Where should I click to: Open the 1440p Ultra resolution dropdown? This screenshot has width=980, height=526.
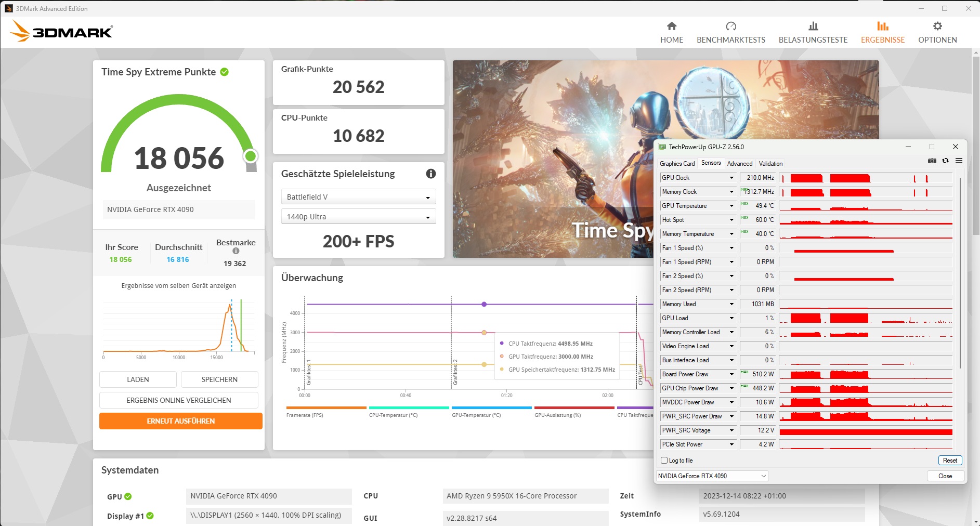click(x=359, y=217)
